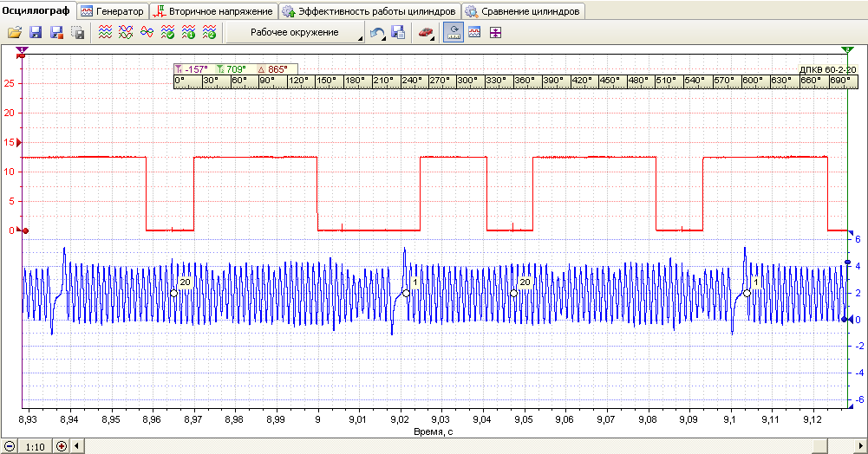The height and width of the screenshot is (454, 868).
Task: Click the first tooth marker labeled 1
Action: [406, 293]
